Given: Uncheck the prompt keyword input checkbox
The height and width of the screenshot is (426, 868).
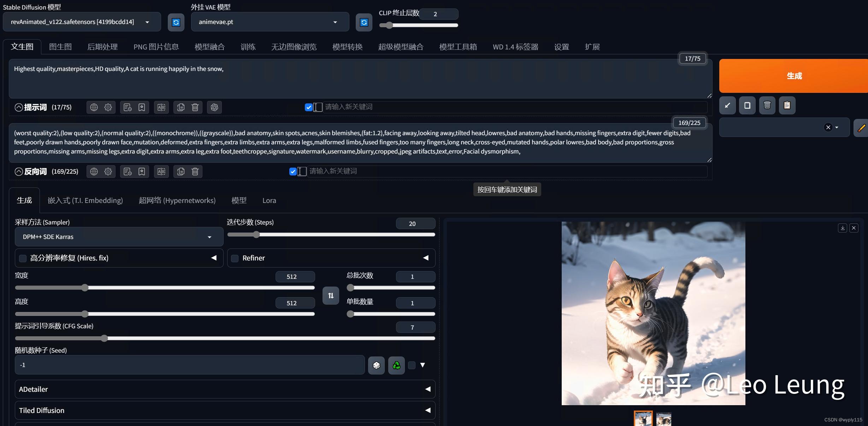Looking at the screenshot, I should 308,107.
